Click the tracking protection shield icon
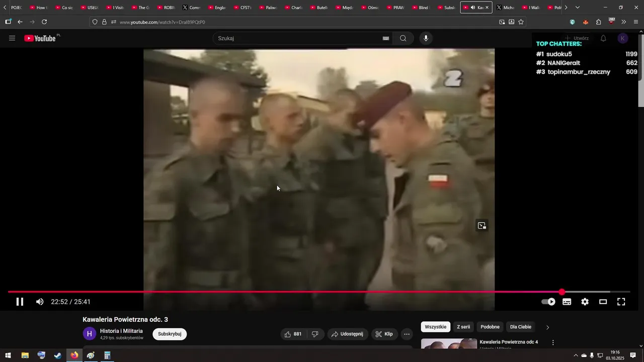 click(95, 22)
